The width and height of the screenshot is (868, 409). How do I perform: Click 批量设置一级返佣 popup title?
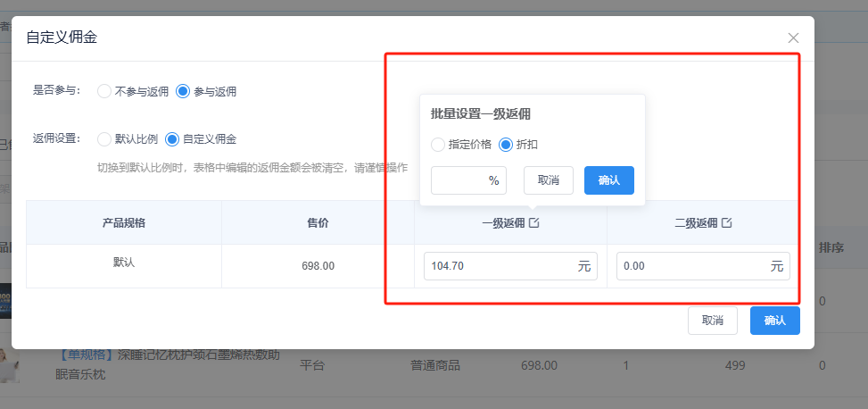tap(481, 114)
